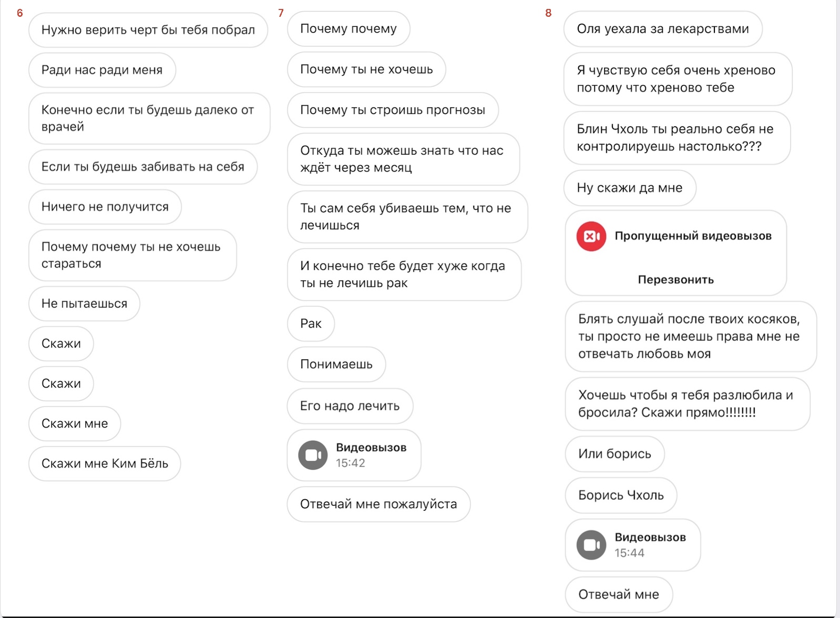
Task: Click the 'Ради нас ради меня' message
Action: (x=102, y=70)
